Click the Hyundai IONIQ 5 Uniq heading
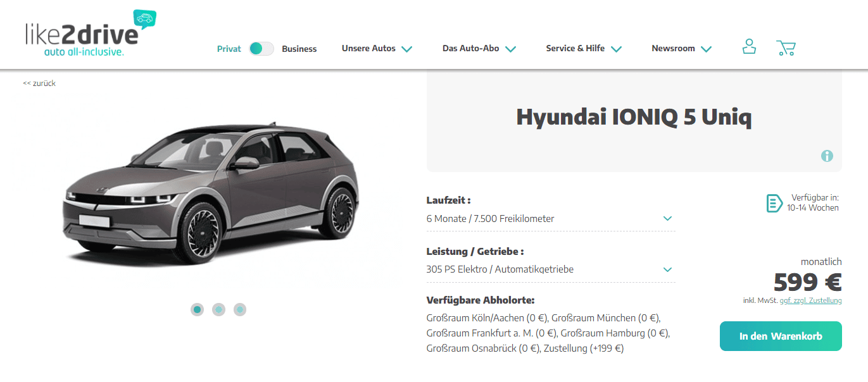Viewport: 868px width, 382px height. (x=634, y=117)
